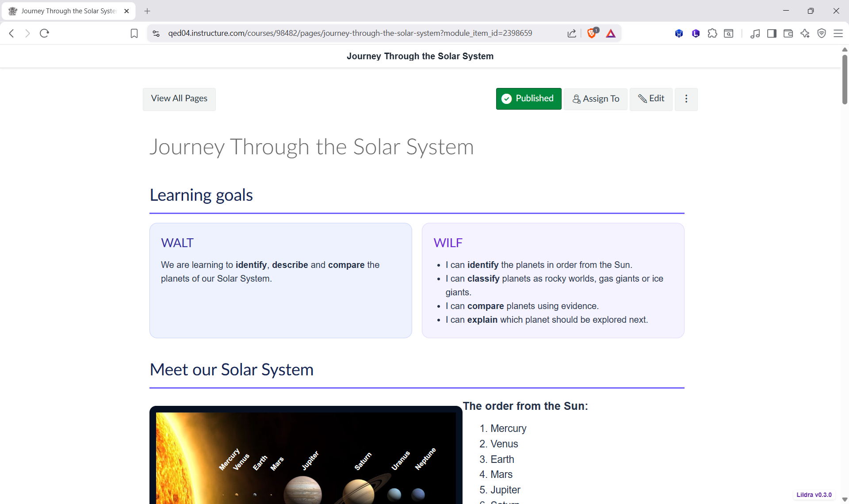Click the 'I can compare planets' bullet
The width and height of the screenshot is (849, 504).
[x=522, y=306]
